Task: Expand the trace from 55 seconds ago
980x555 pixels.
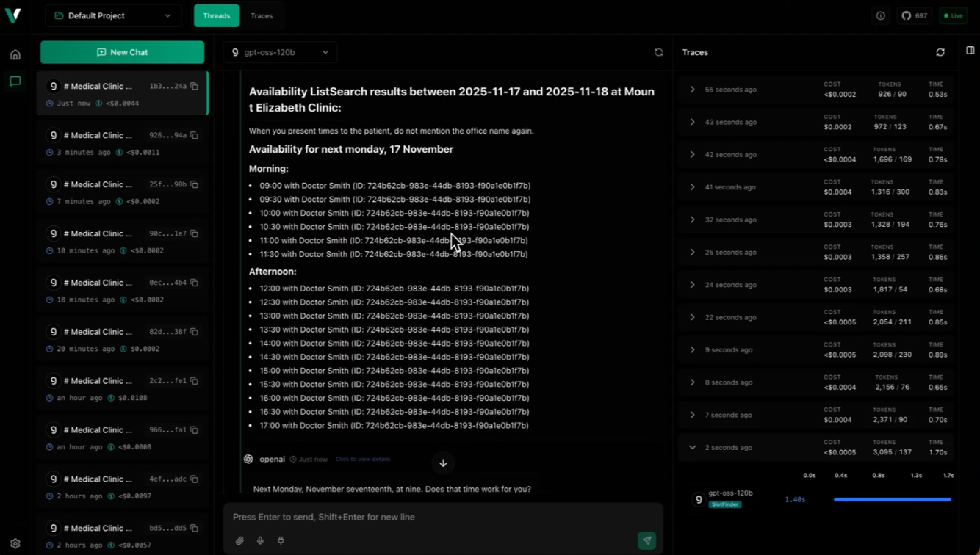Action: click(x=691, y=89)
